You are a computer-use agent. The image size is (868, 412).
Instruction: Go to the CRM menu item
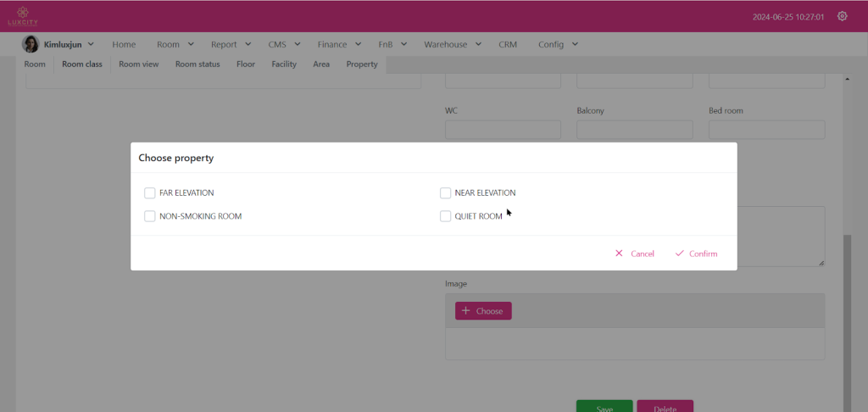(x=508, y=44)
